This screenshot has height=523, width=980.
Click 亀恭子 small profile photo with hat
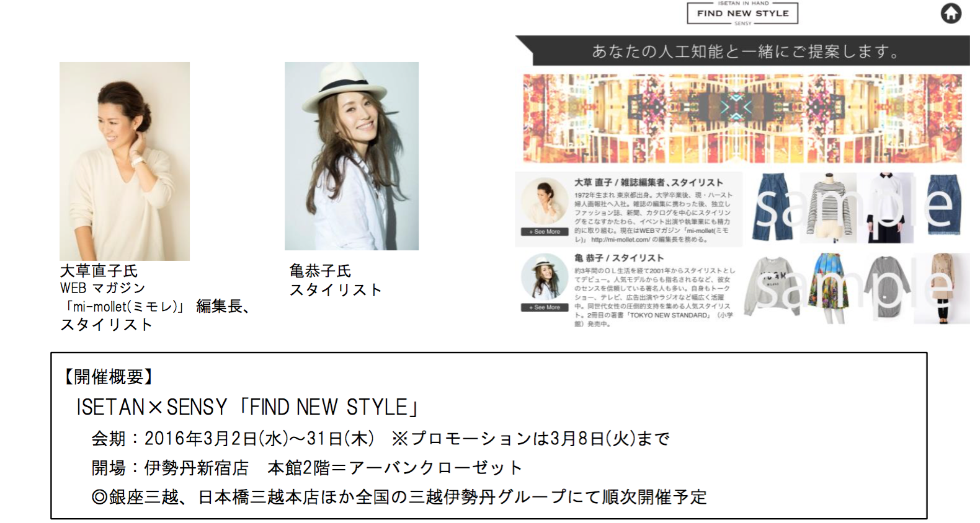click(545, 278)
